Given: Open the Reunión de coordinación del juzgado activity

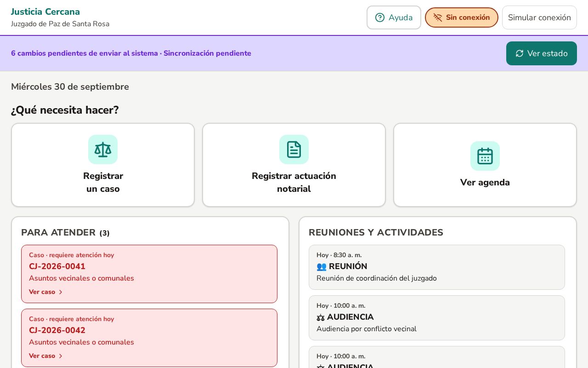Looking at the screenshot, I should point(437,267).
